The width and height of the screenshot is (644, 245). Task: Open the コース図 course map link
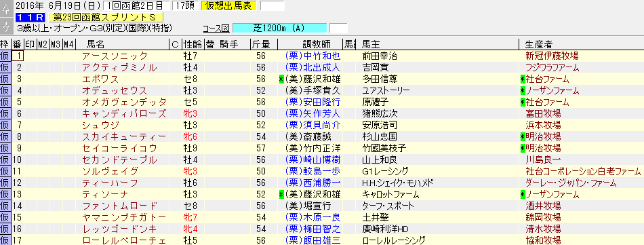point(216,29)
